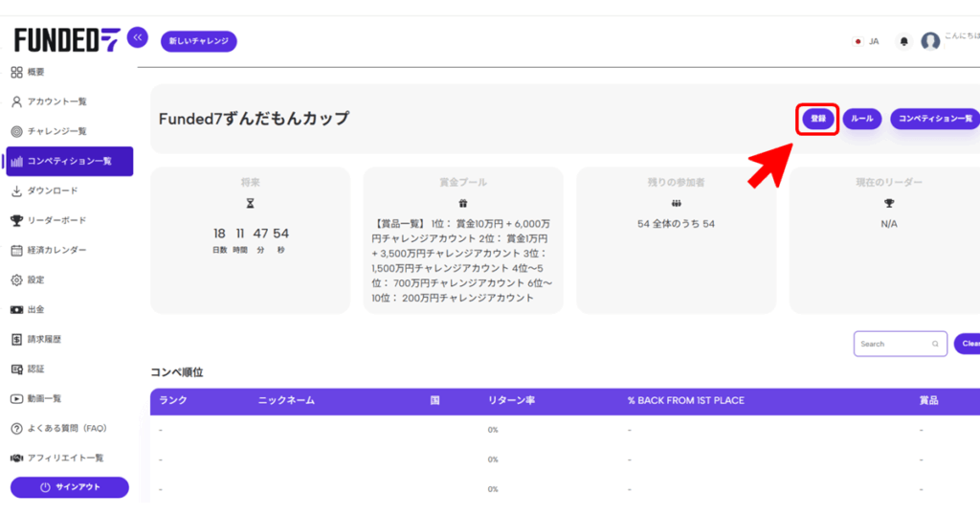Click the trophy icon in 現在のリーダー card

pyautogui.click(x=889, y=203)
